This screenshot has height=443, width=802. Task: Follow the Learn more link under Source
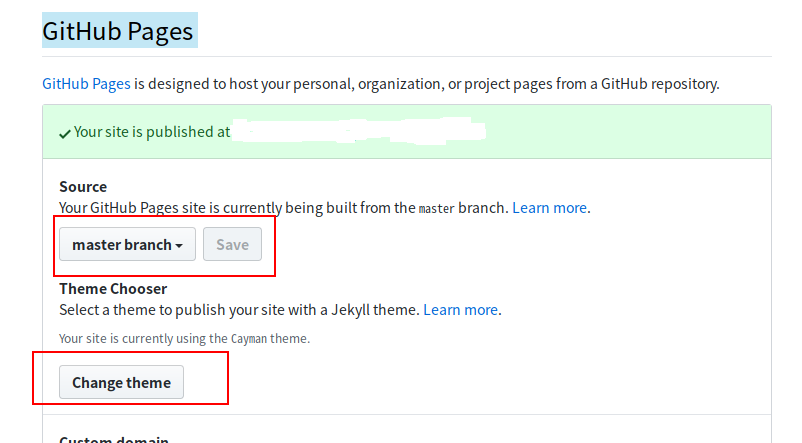coord(549,208)
